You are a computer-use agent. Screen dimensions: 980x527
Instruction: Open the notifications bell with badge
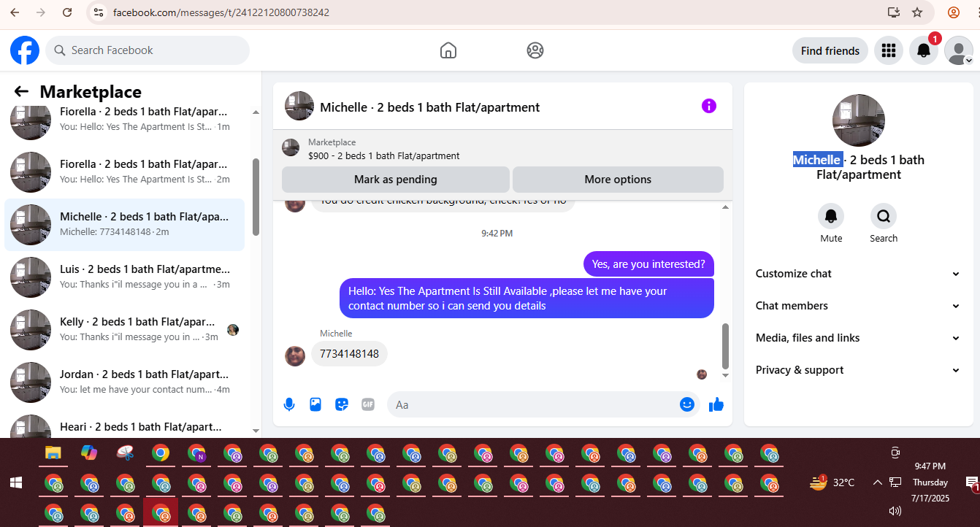click(x=924, y=50)
